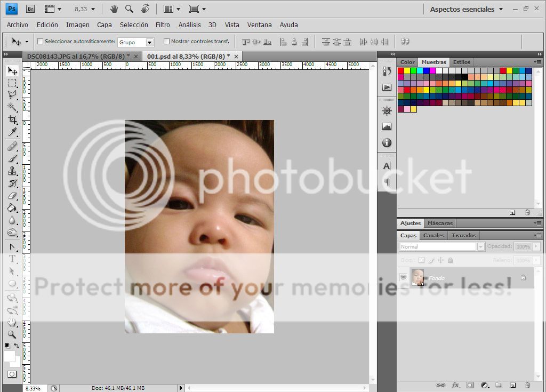Open the Ventana menu
Screen dimensions: 546x392
click(260, 25)
